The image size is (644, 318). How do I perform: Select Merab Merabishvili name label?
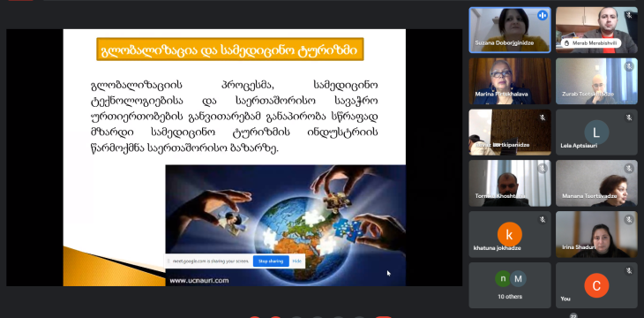click(x=590, y=43)
